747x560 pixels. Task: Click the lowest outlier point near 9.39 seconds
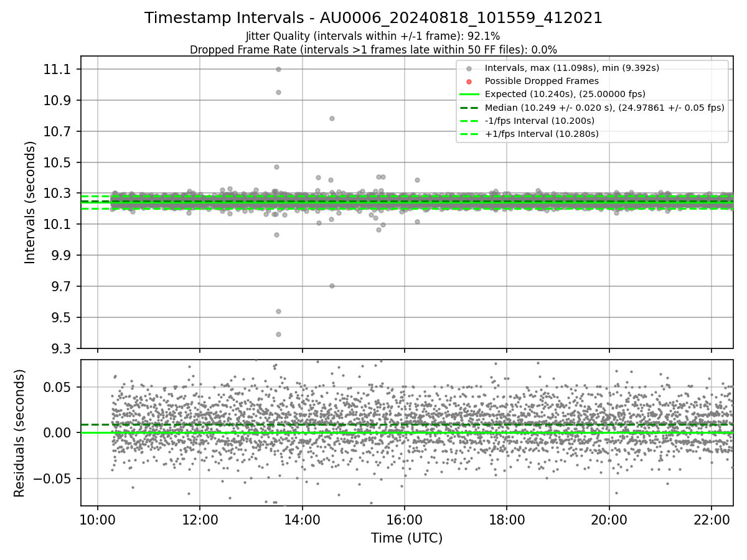pyautogui.click(x=278, y=334)
